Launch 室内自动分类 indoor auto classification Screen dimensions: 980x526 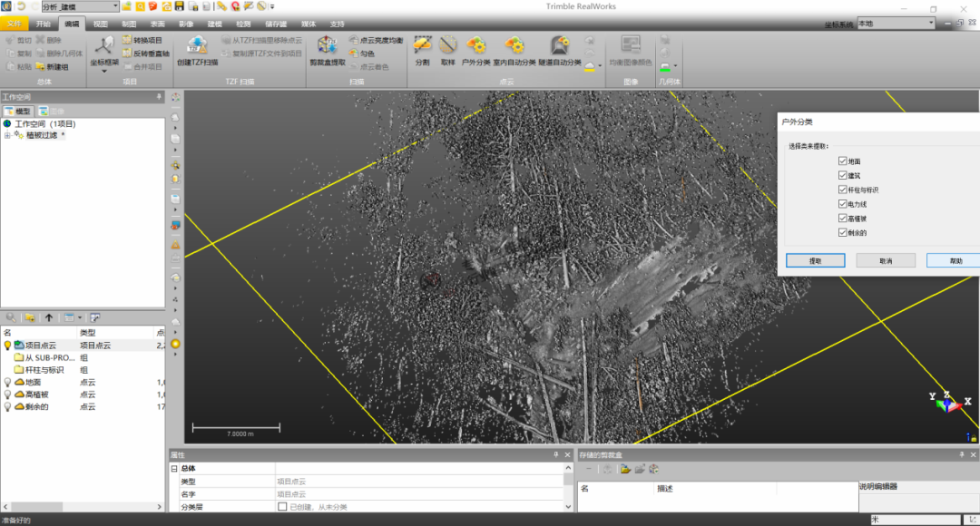coord(515,47)
